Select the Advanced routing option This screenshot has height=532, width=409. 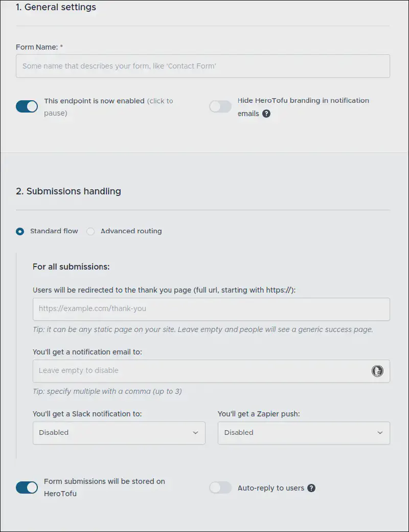pyautogui.click(x=90, y=231)
